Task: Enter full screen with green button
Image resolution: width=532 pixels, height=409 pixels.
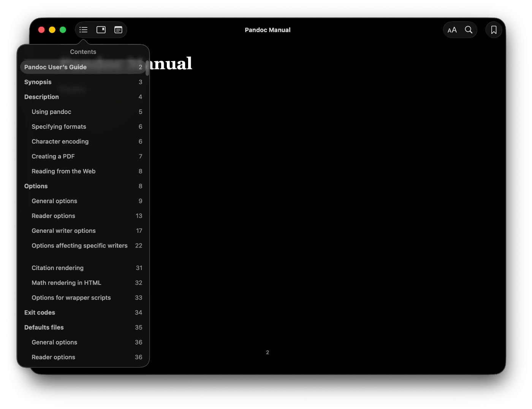Action: click(63, 30)
